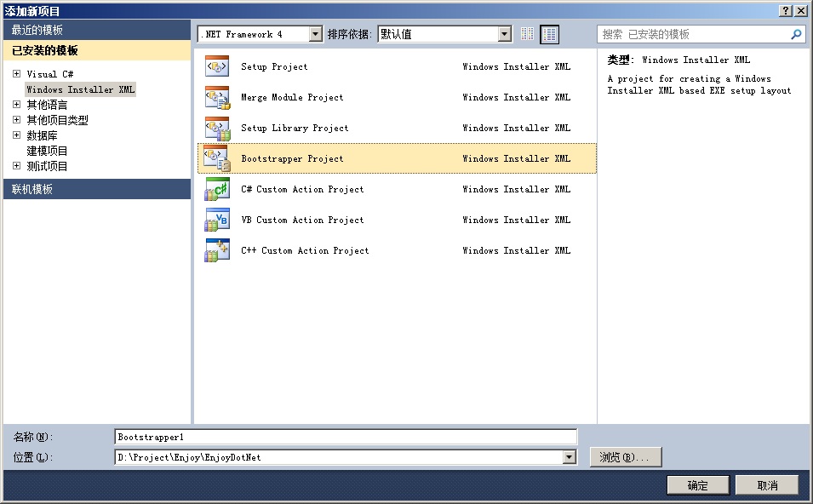
Task: Select the Visual C# category label
Action: point(49,74)
